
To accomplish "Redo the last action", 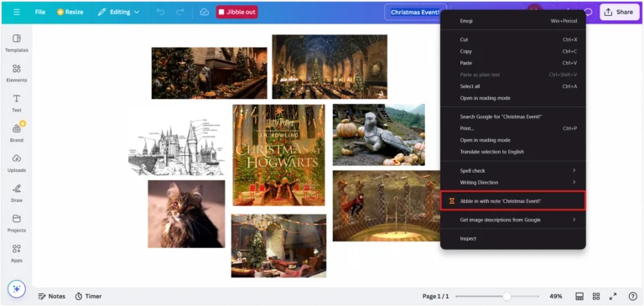I will (180, 12).
